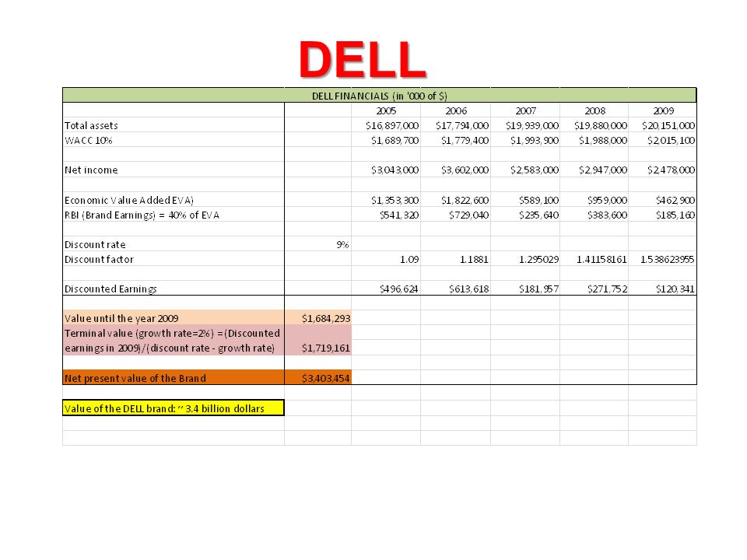Viewport: 747px width, 560px height.
Task: Click the Economic Value Added row label
Action: point(129,200)
